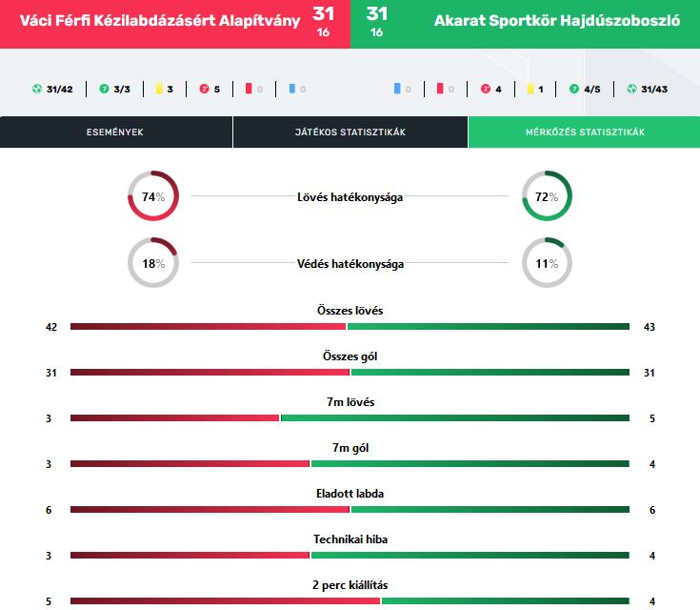Click the 11% save efficiency ring
Screen dimensions: 700x610
click(547, 263)
